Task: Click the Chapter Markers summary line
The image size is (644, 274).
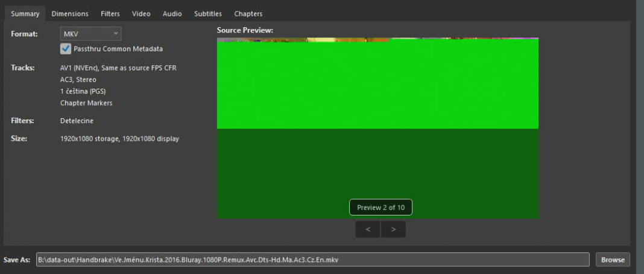Action: pyautogui.click(x=86, y=103)
